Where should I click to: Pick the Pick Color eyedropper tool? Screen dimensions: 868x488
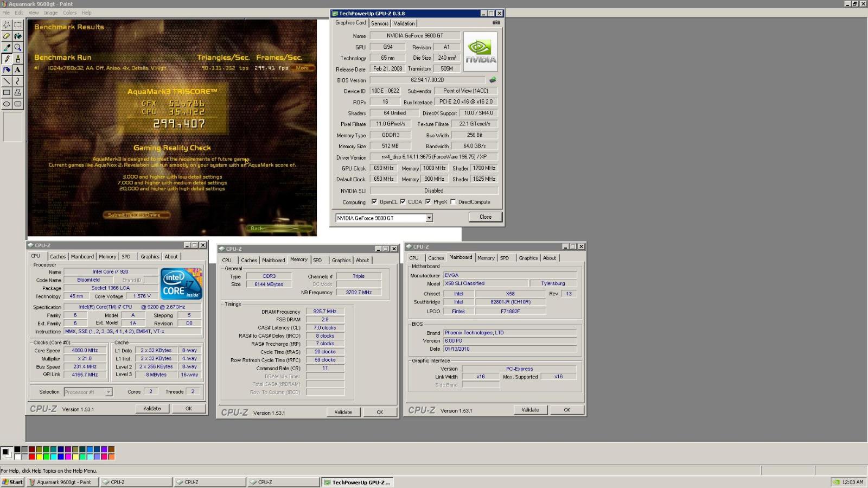click(7, 47)
